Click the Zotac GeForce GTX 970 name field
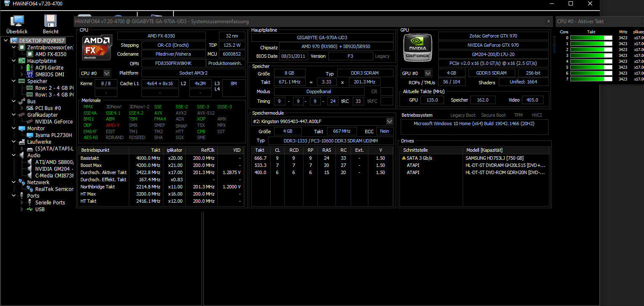This screenshot has width=644, height=306. pyautogui.click(x=493, y=36)
